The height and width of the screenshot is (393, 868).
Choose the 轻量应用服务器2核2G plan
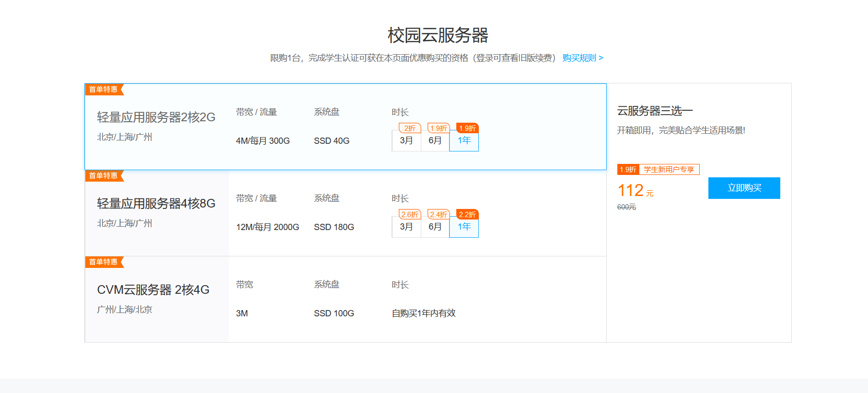156,117
